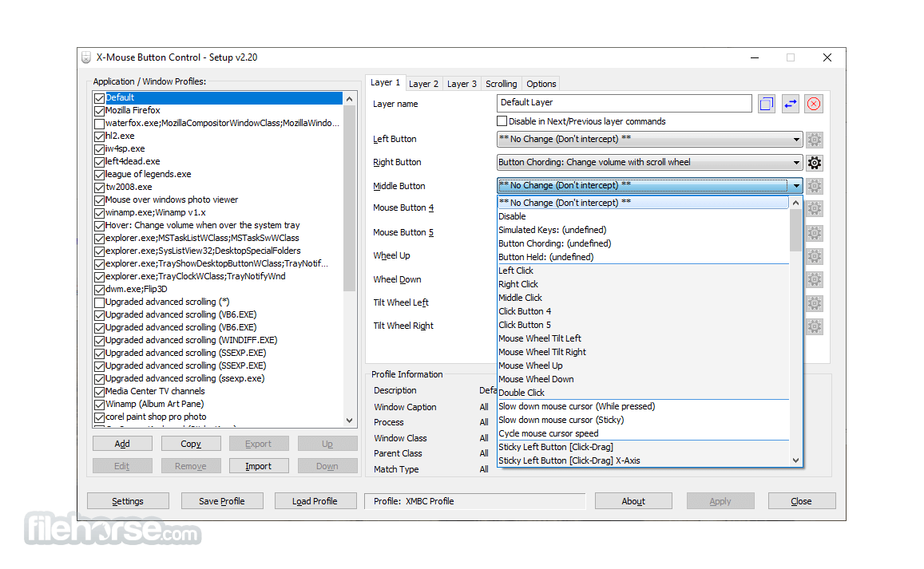Uncheck the Media Center TV channels profile
924x569 pixels.
point(100,392)
